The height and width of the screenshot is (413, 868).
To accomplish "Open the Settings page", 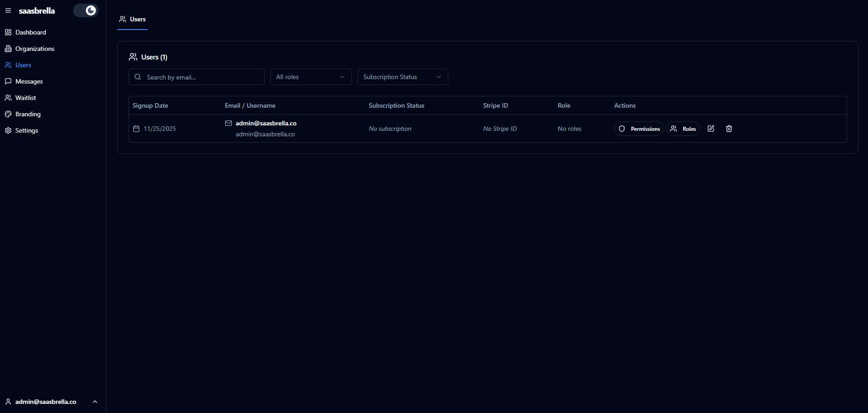I will (26, 130).
